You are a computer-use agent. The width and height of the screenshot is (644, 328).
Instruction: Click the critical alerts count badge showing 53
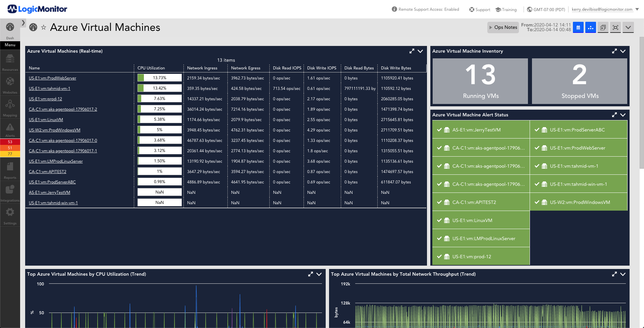pos(10,142)
